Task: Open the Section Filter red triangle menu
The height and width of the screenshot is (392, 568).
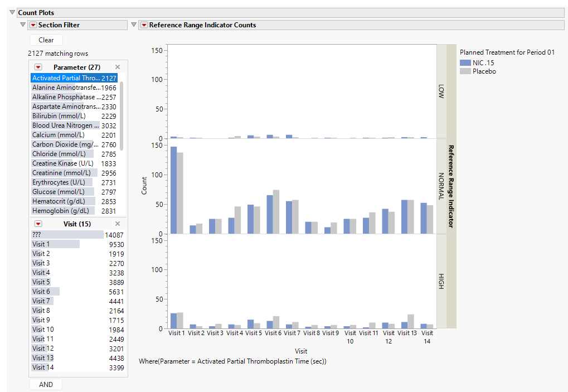Action: point(32,25)
